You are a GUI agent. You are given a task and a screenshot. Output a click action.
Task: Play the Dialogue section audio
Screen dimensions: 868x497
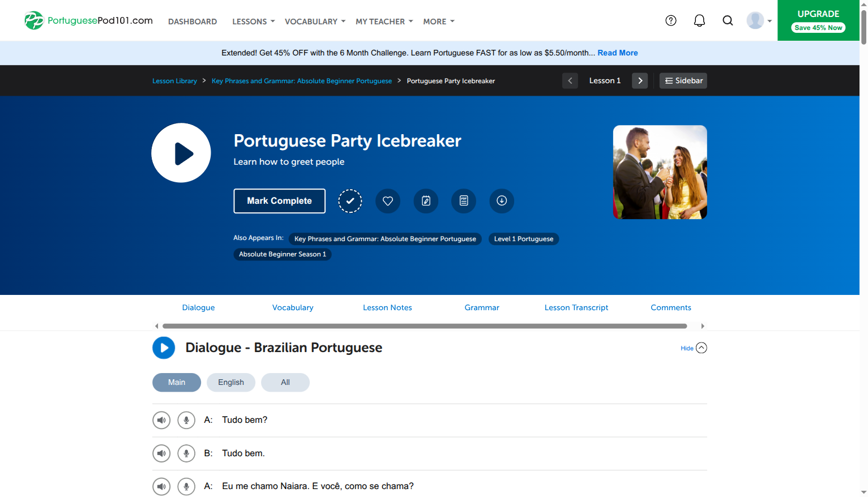tap(164, 348)
